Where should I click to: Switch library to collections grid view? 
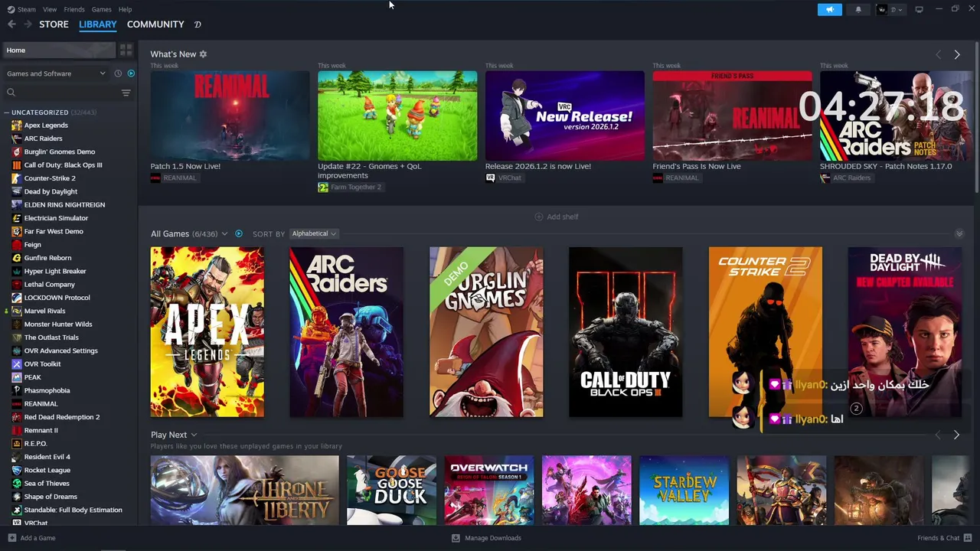[x=126, y=50]
